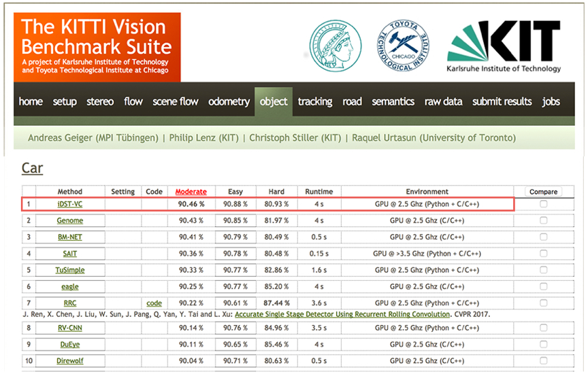Open the Genome method link
Screen dimensions: 588x374
(70, 220)
